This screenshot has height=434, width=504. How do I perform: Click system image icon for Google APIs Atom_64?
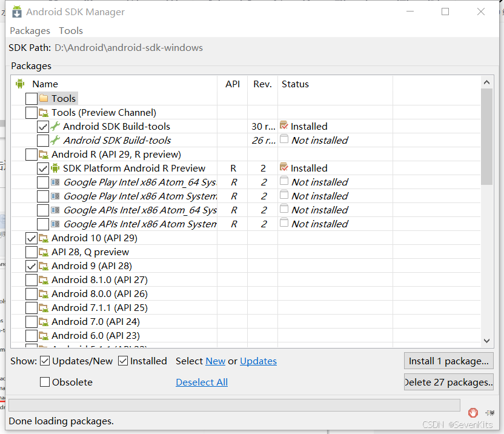55,210
